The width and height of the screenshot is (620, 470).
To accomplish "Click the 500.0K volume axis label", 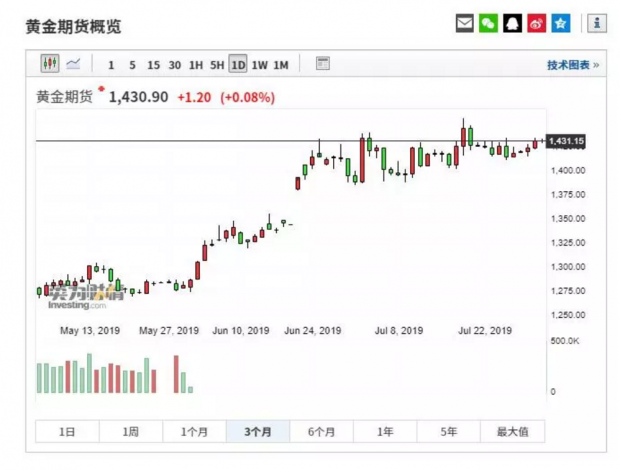I will click(x=565, y=341).
